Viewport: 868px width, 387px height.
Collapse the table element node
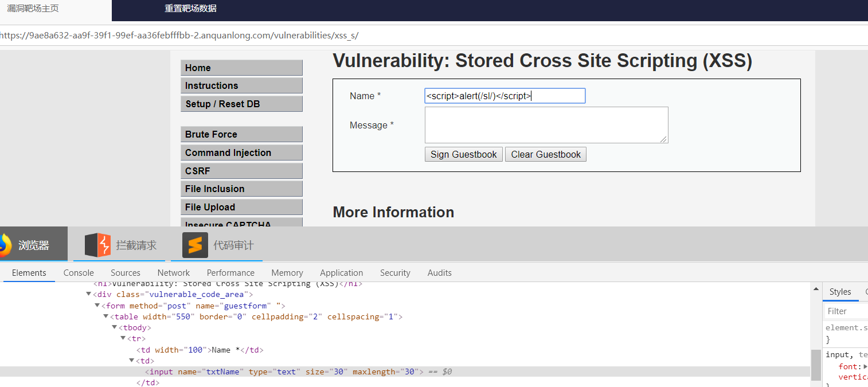pos(106,316)
